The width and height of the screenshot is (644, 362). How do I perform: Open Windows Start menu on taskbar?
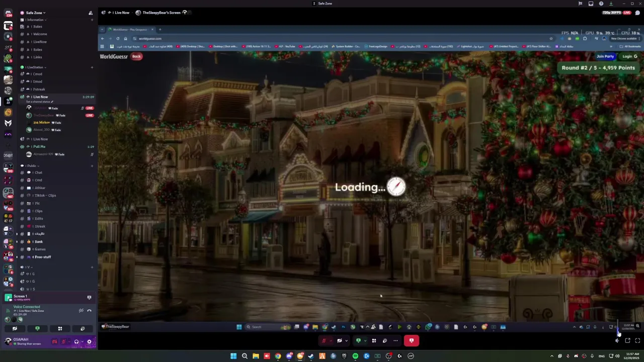[233, 356]
